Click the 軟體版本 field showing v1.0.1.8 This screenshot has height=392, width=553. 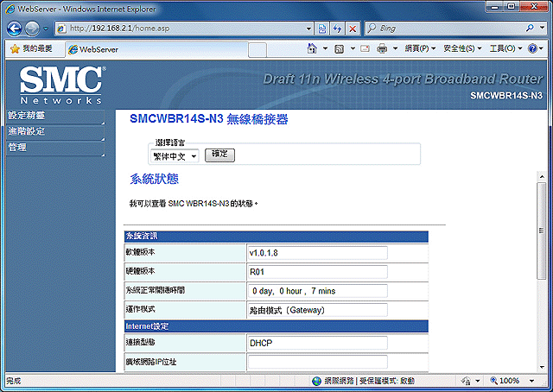317,253
